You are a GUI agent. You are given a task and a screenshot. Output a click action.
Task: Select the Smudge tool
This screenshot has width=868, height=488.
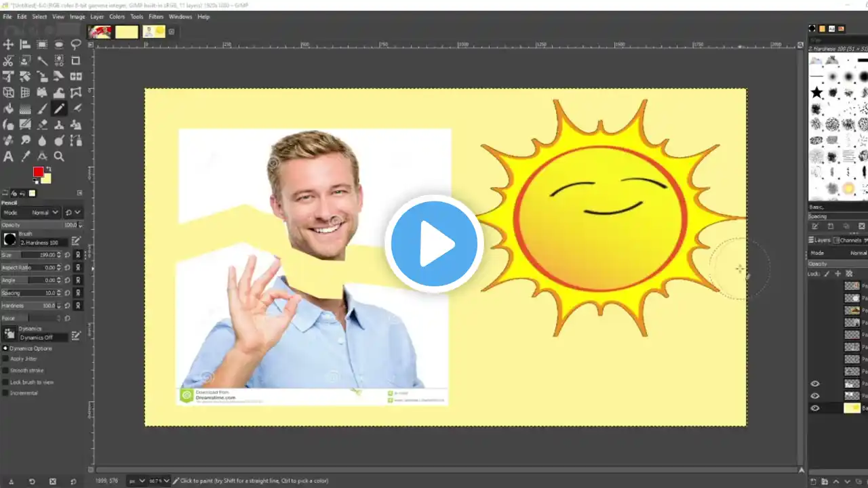(x=25, y=140)
